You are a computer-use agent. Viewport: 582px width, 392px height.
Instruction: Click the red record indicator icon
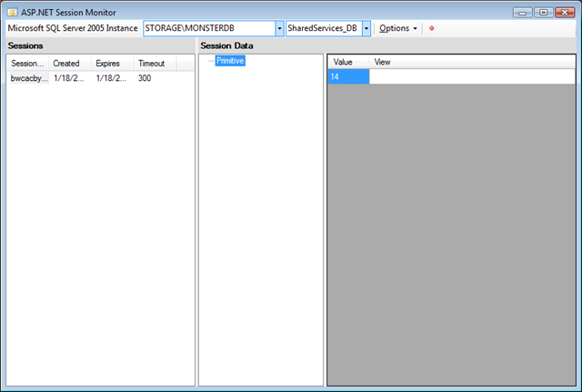click(x=431, y=28)
